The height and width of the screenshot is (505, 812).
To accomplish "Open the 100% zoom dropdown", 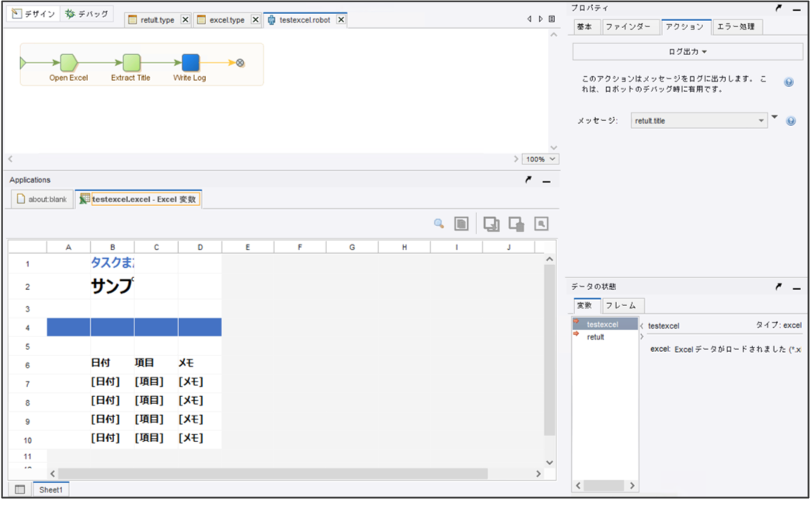I will pyautogui.click(x=540, y=159).
